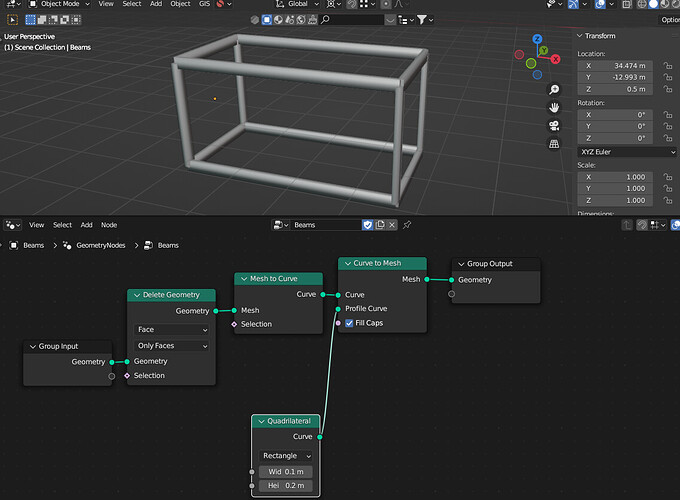
Task: Choose the box select mode icon
Action: click(30, 20)
